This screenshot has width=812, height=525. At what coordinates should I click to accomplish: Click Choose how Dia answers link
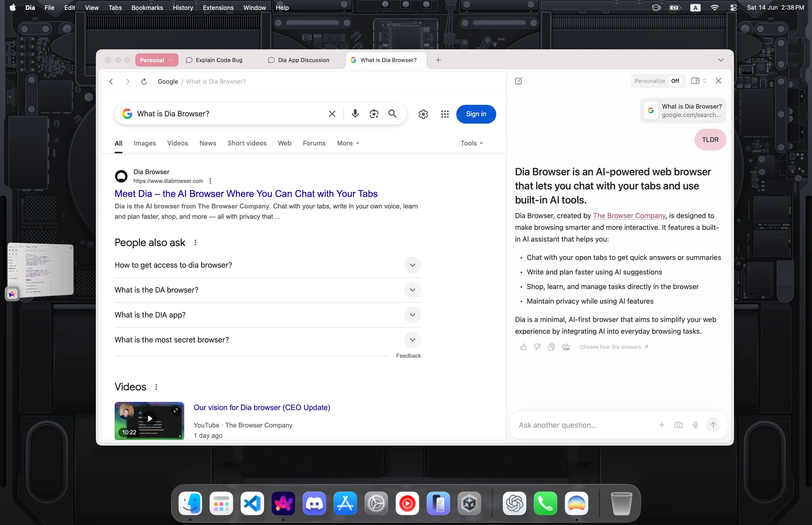pos(614,347)
